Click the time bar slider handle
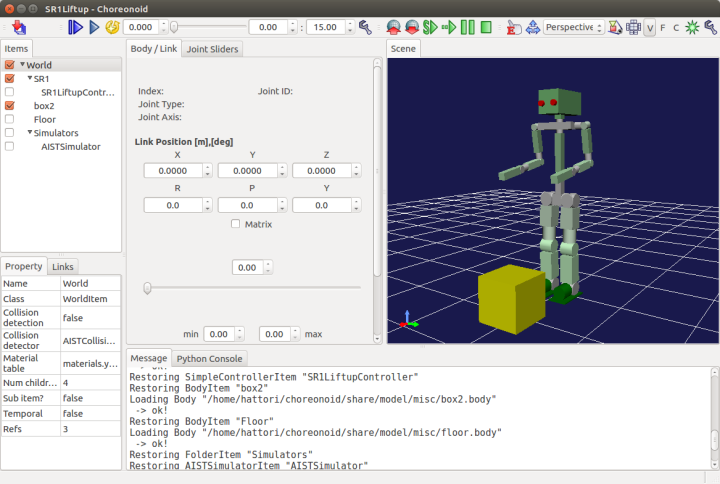This screenshot has width=720, height=484. point(174,27)
